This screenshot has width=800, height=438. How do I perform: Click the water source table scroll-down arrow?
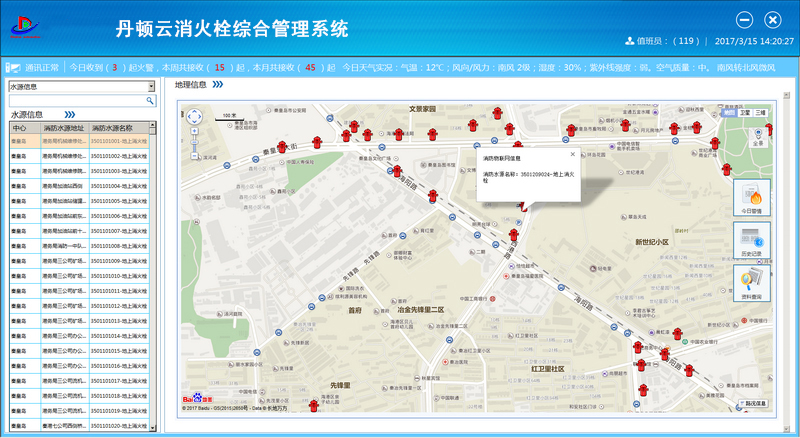(x=153, y=428)
